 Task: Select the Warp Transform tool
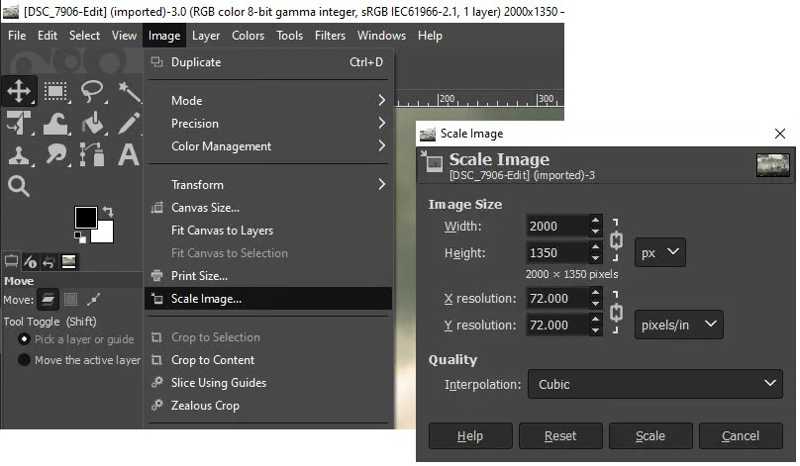56,124
